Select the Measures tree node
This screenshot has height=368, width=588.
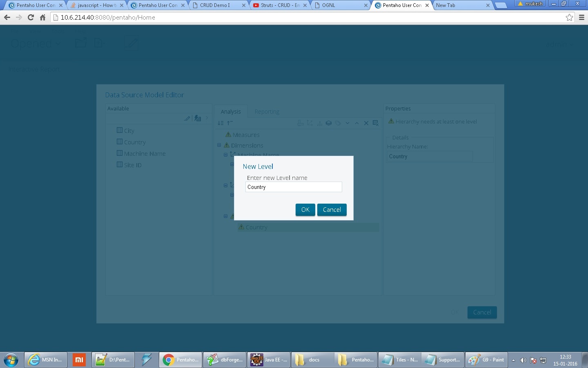coord(246,135)
